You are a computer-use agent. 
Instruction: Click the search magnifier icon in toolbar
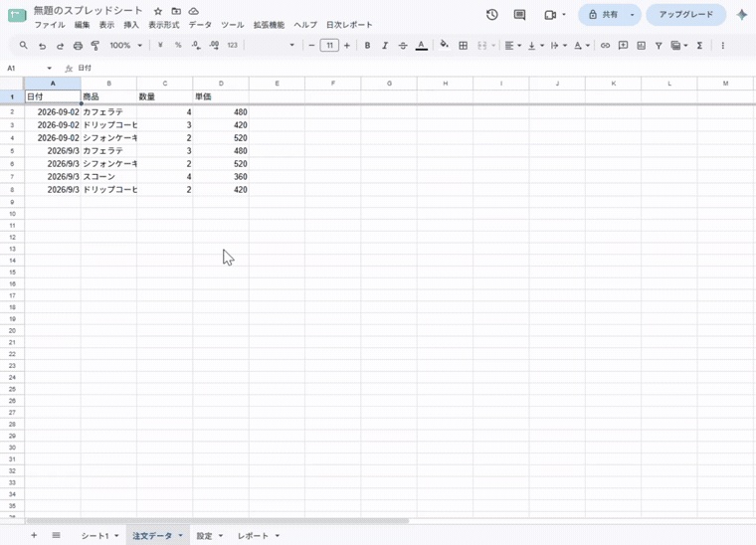point(23,46)
